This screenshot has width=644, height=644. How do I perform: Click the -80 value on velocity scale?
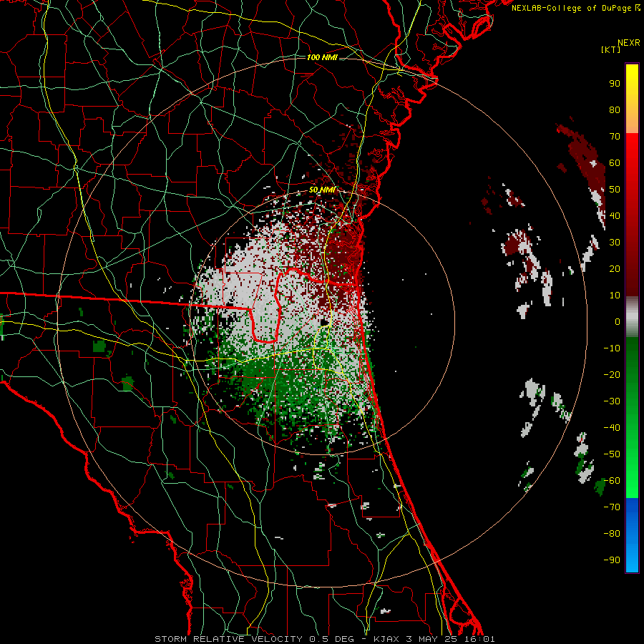coord(612,534)
